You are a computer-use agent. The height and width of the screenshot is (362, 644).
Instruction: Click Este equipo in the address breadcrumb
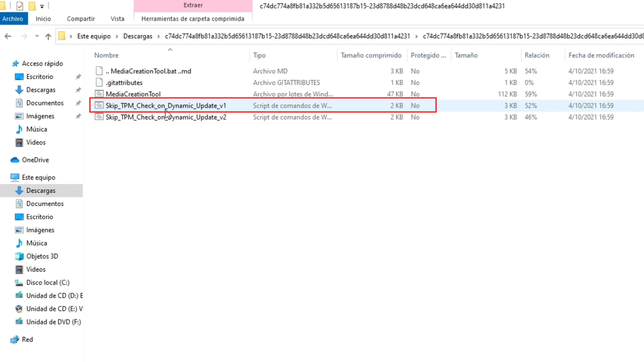tap(94, 36)
